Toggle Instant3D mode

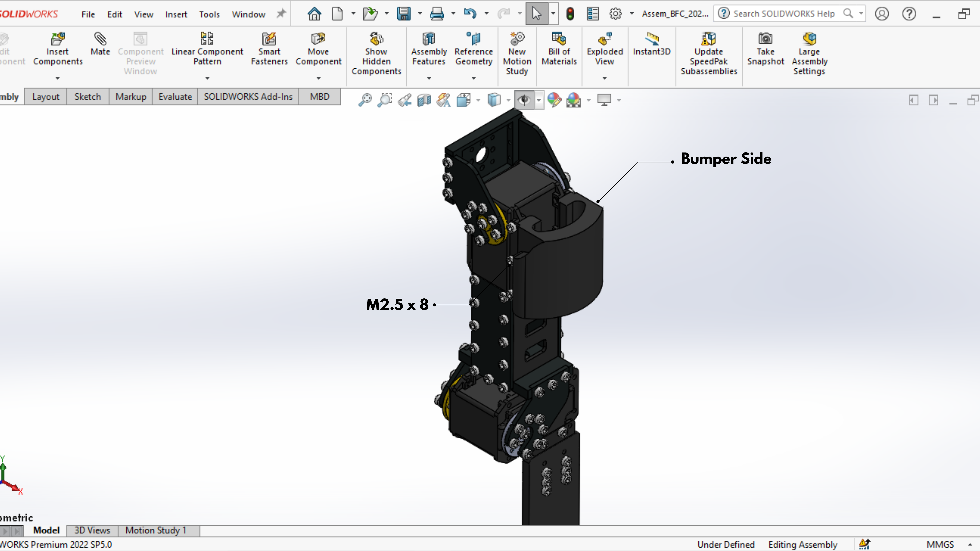652,44
